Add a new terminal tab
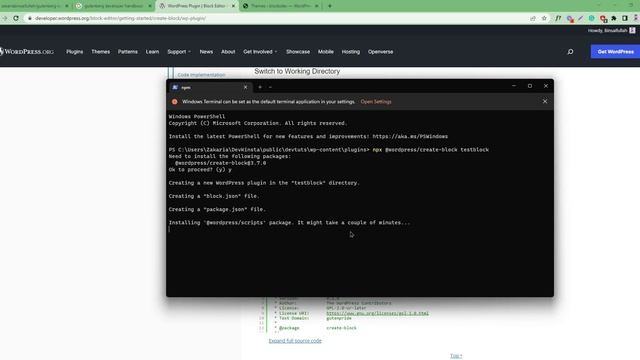 click(260, 87)
